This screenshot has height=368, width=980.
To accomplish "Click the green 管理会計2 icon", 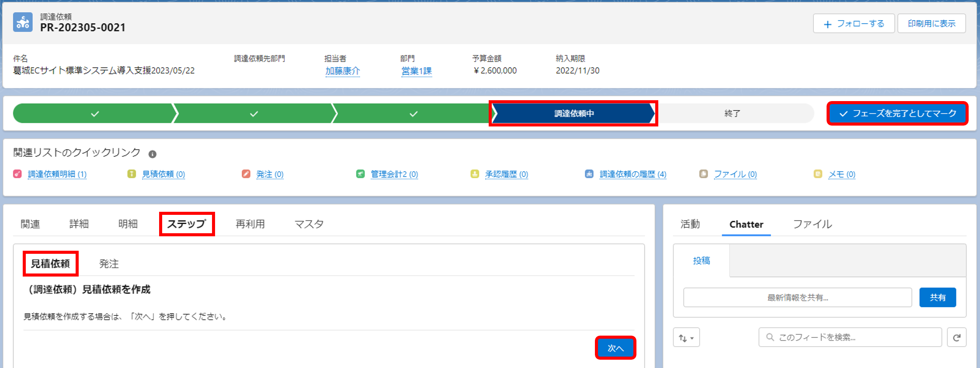I will (x=360, y=174).
